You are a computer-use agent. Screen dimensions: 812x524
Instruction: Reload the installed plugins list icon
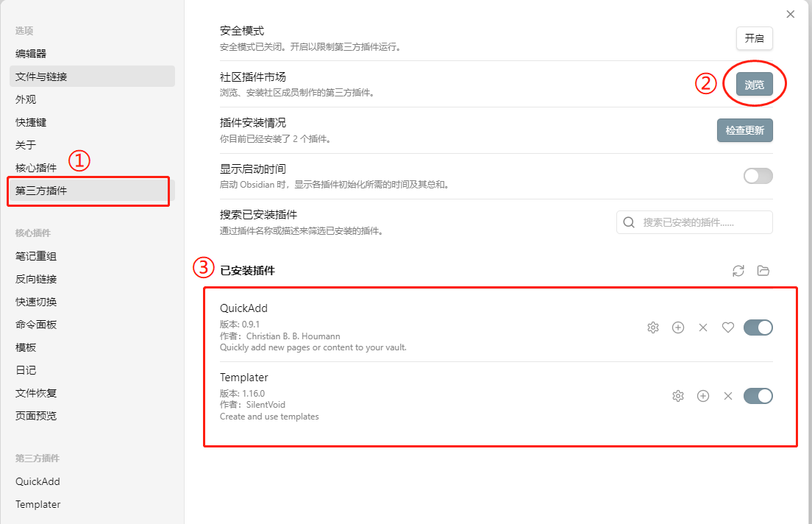738,271
